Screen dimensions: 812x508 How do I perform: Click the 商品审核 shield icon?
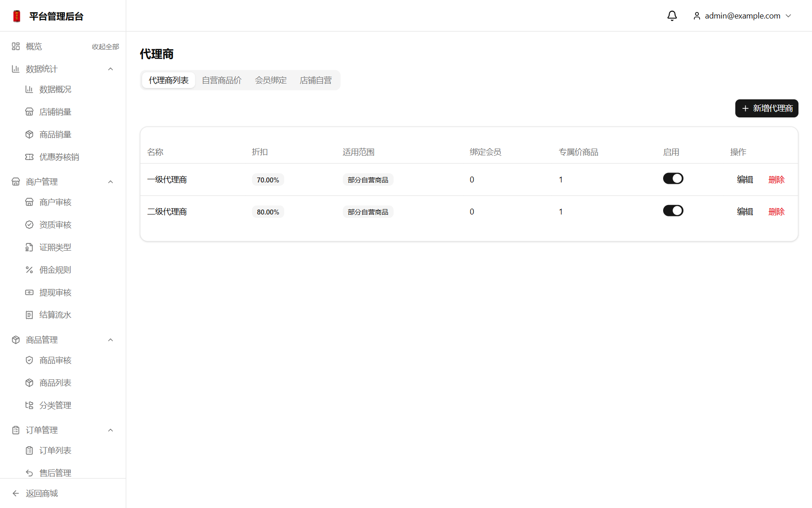pos(29,360)
